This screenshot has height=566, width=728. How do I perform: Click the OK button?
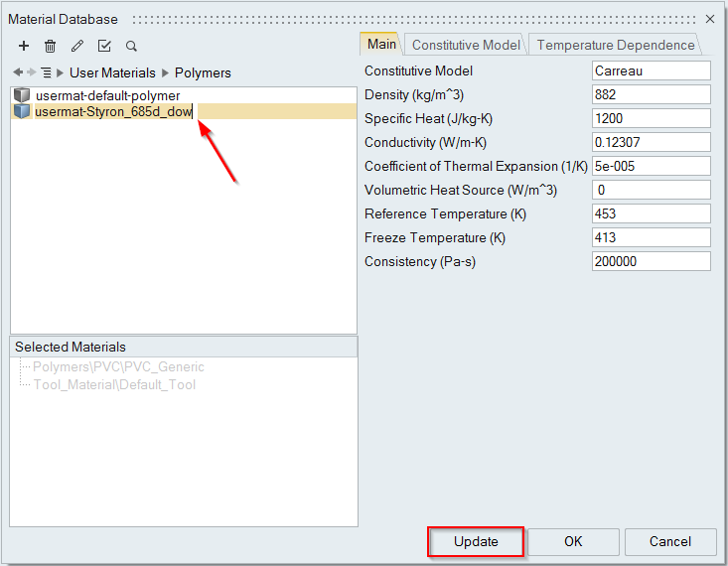573,541
